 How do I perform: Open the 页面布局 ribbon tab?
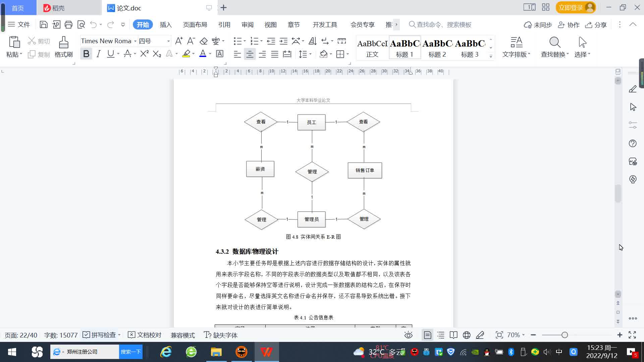(x=195, y=24)
